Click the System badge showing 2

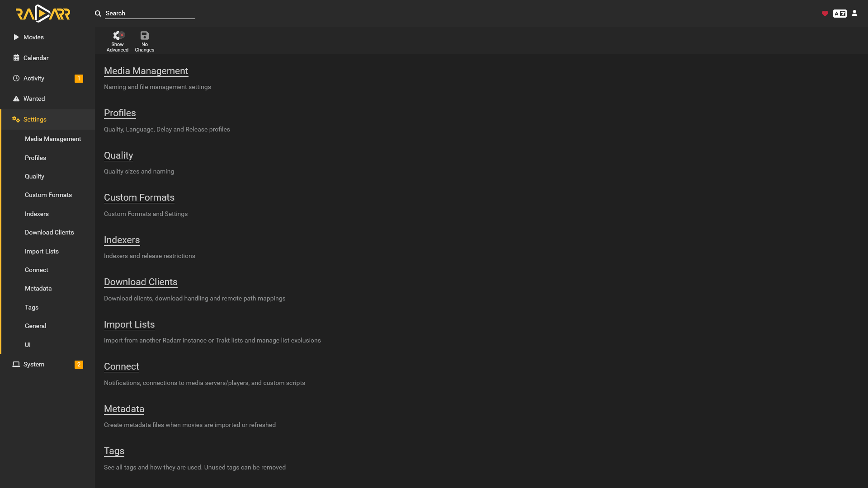tap(79, 365)
